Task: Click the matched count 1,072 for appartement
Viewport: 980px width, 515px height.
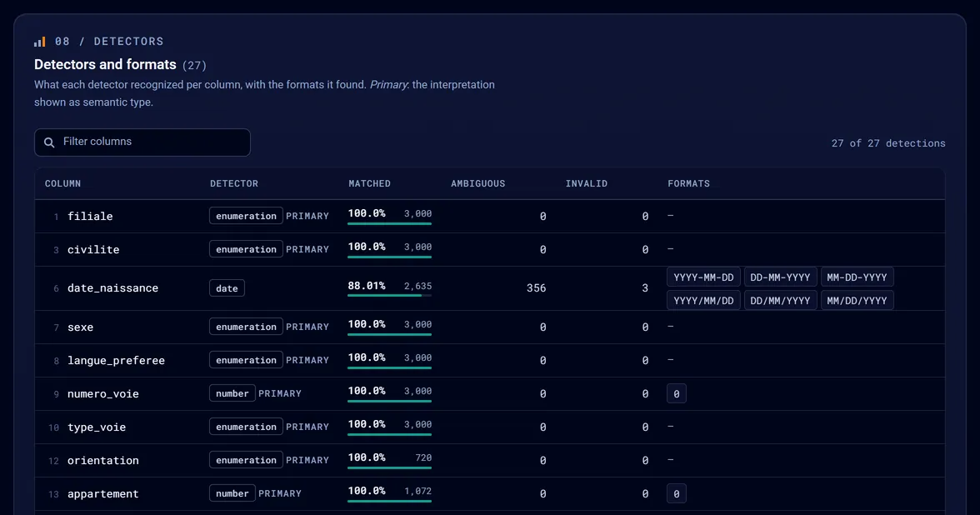Action: coord(417,492)
